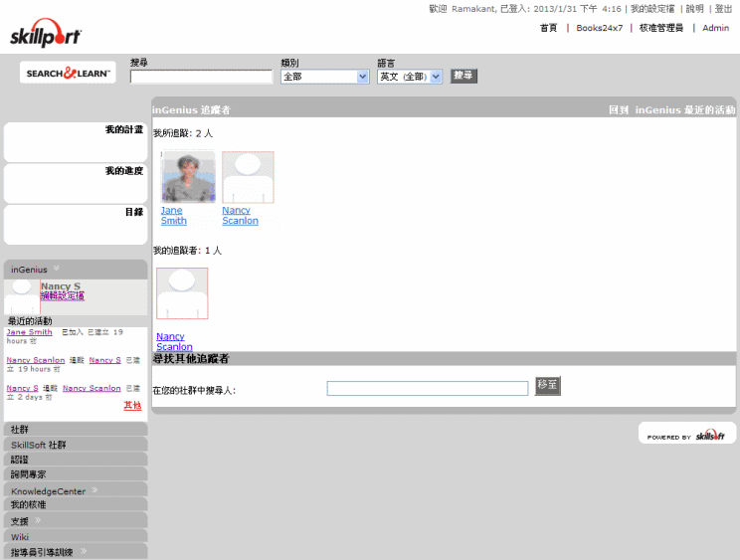Click the 移至 go button

point(547,386)
